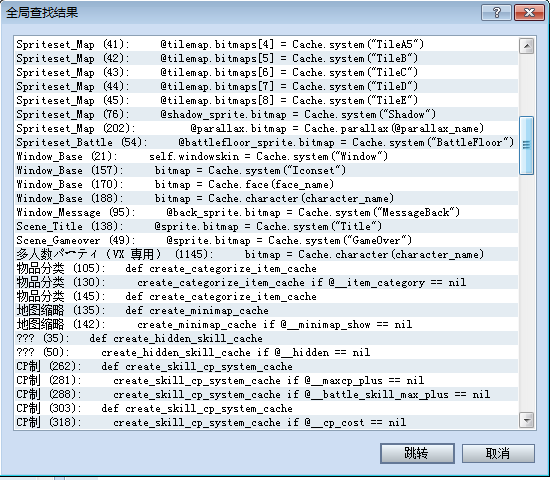This screenshot has height=480, width=551.
Task: Select the Spriteset_Map (43) TileC result
Action: (x=266, y=72)
